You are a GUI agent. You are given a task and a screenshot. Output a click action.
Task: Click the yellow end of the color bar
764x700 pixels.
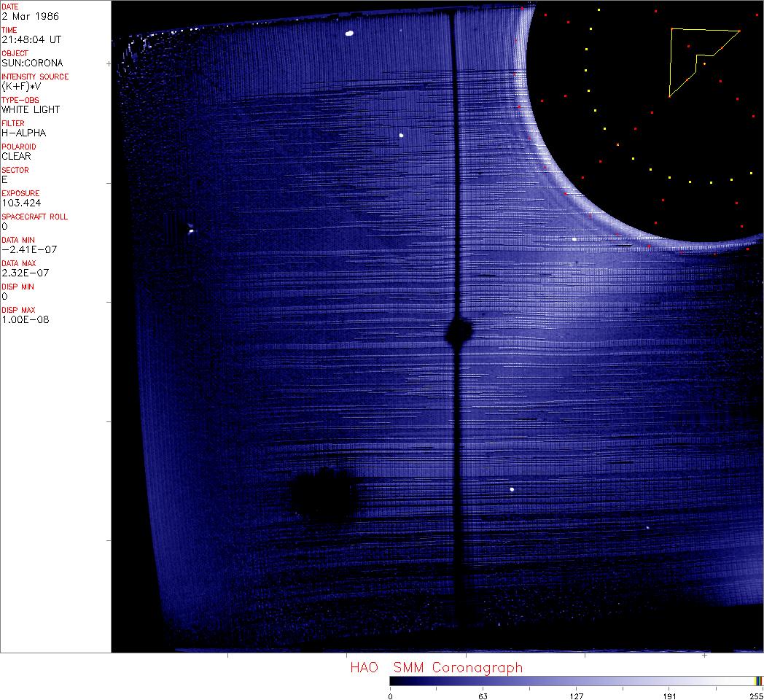tap(758, 681)
